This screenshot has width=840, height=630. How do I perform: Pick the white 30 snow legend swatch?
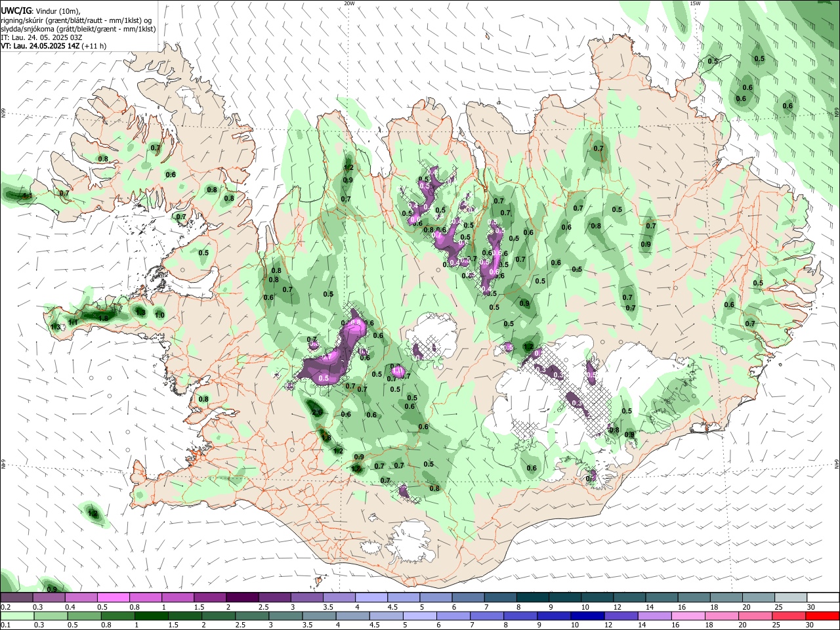click(824, 597)
